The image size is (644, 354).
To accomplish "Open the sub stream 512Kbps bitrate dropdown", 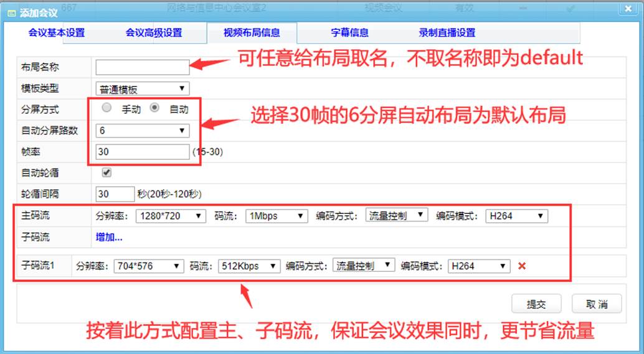I will coord(249,266).
